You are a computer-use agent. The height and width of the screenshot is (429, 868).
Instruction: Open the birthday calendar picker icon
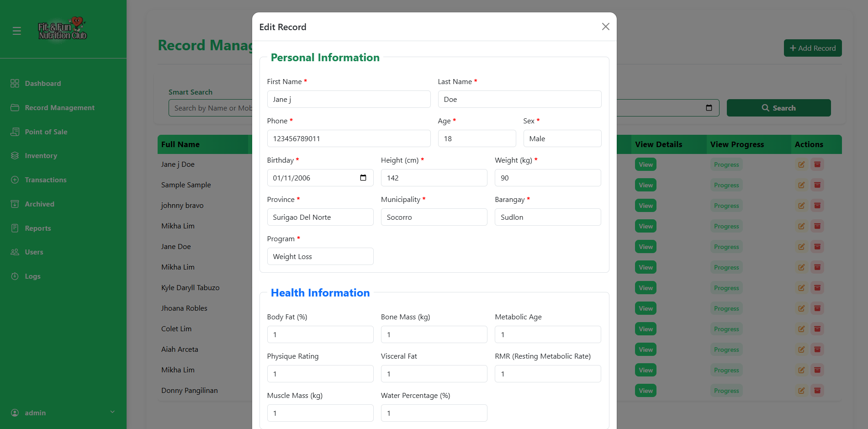click(x=363, y=178)
